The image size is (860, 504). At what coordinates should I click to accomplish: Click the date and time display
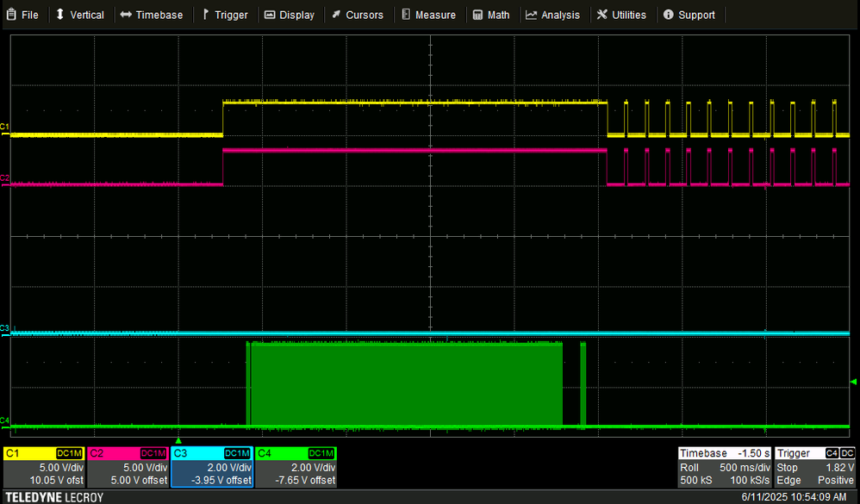794,497
